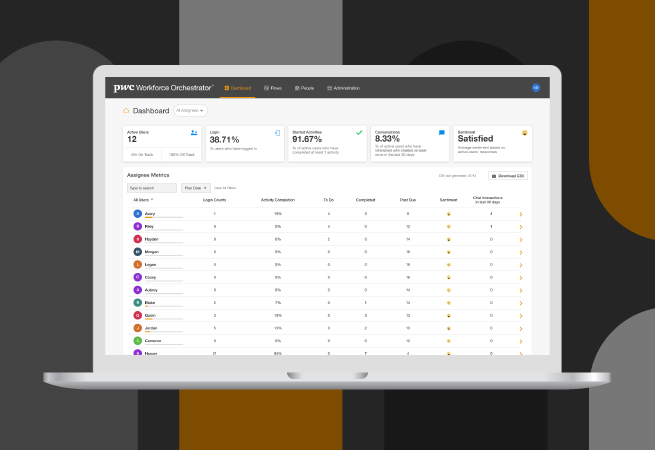
Task: Click the Active Users people icon
Action: click(194, 132)
